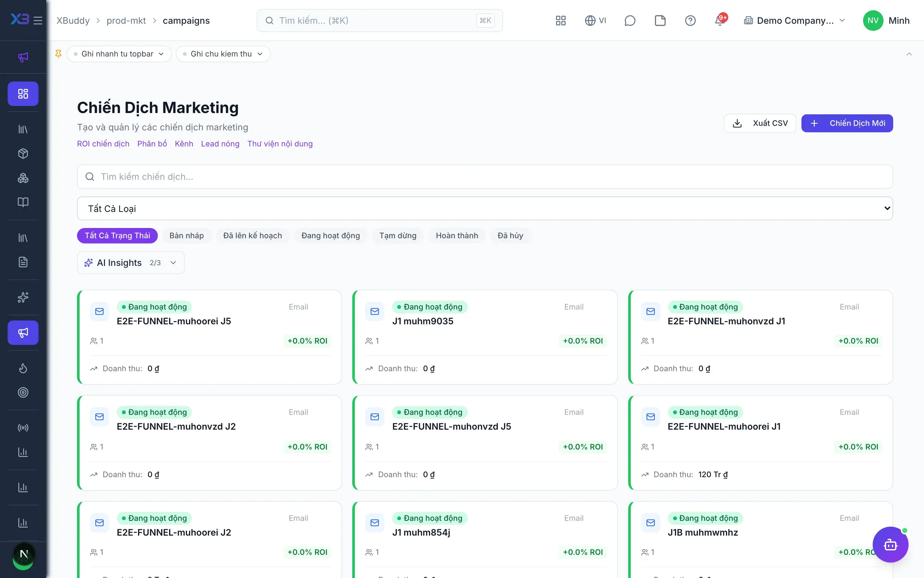
Task: Toggle the hamburger sidebar menu
Action: pyautogui.click(x=38, y=20)
